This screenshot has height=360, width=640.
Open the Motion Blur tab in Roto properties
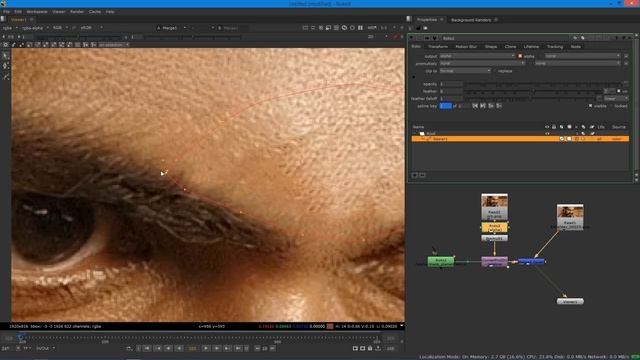[466, 47]
